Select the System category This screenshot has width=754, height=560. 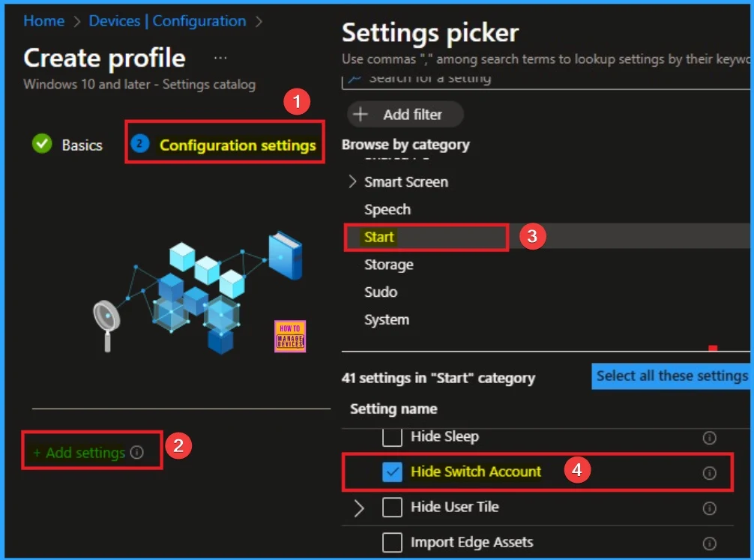(387, 319)
